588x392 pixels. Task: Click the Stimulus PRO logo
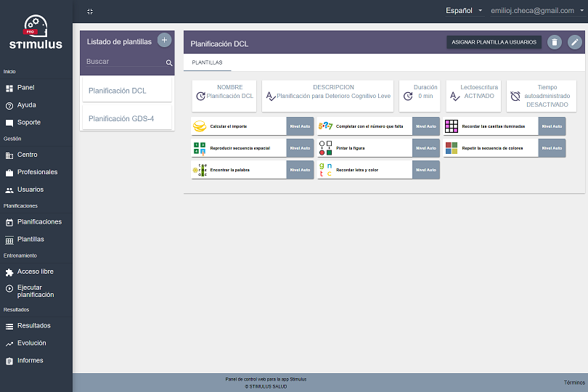coord(36,33)
